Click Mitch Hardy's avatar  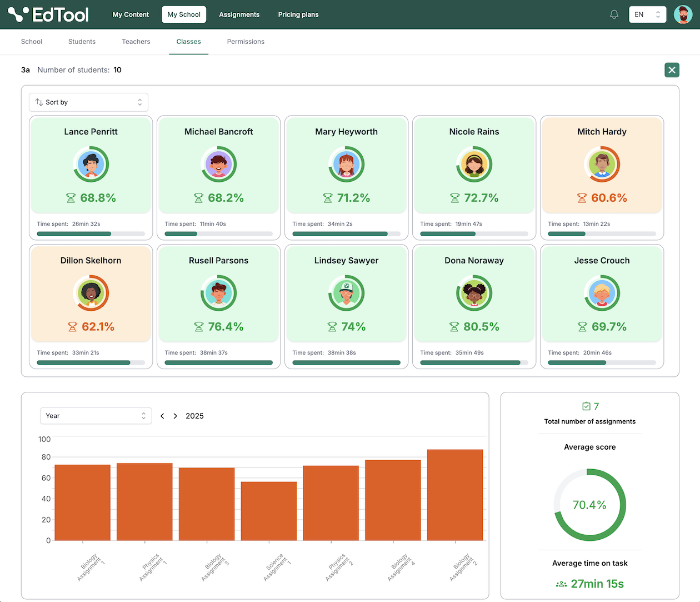(602, 164)
